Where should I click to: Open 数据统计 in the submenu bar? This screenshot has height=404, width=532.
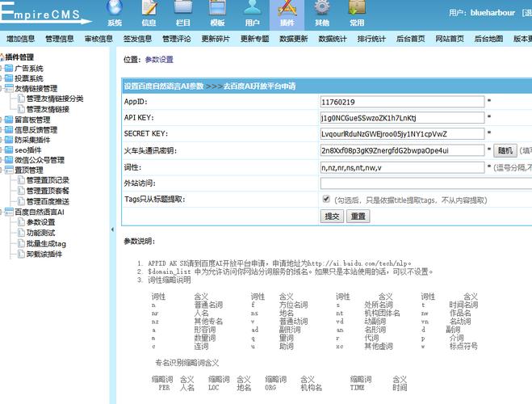tap(333, 39)
